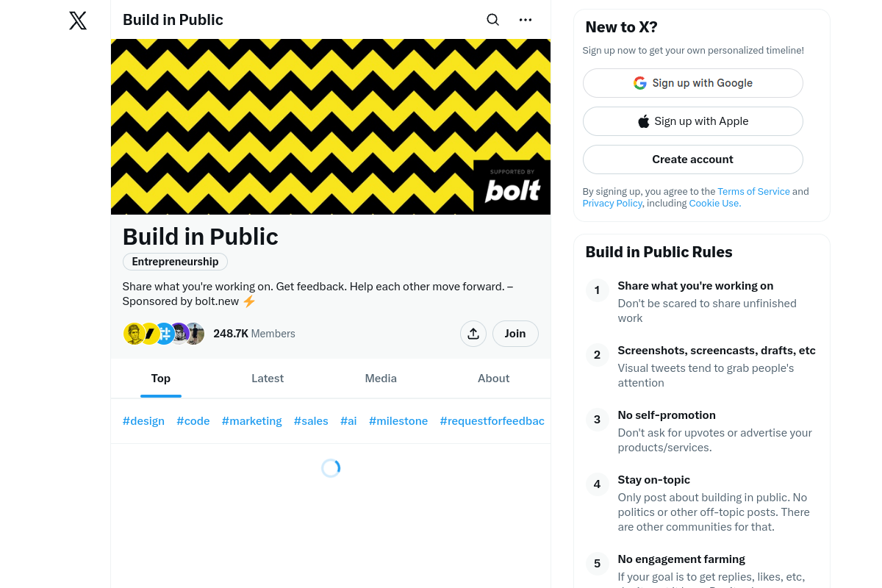Open search within the community

pos(492,20)
